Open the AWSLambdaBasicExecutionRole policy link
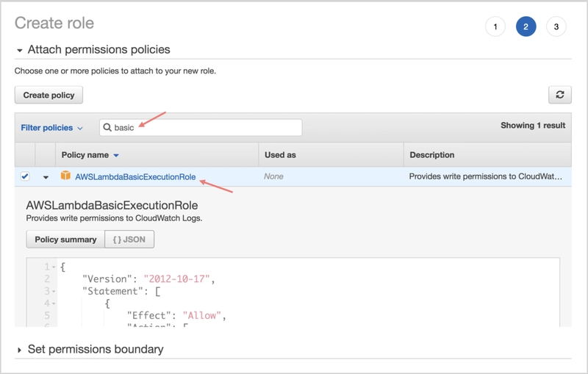Viewport: 588px width, 374px height. (x=135, y=177)
